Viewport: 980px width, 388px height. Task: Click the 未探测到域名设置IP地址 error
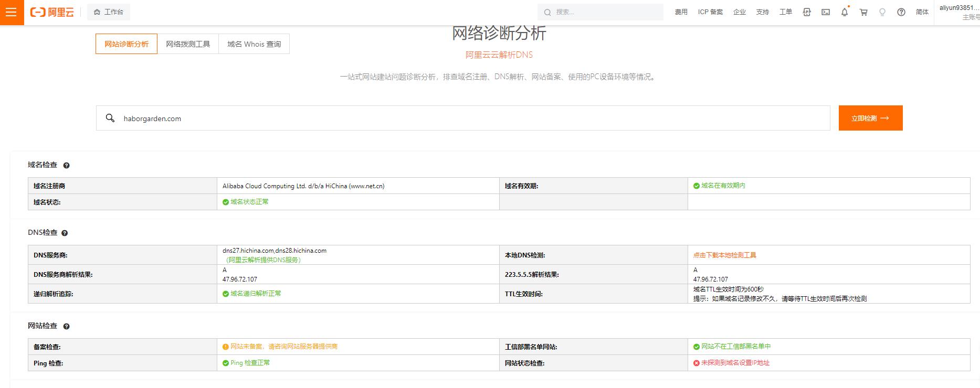731,363
